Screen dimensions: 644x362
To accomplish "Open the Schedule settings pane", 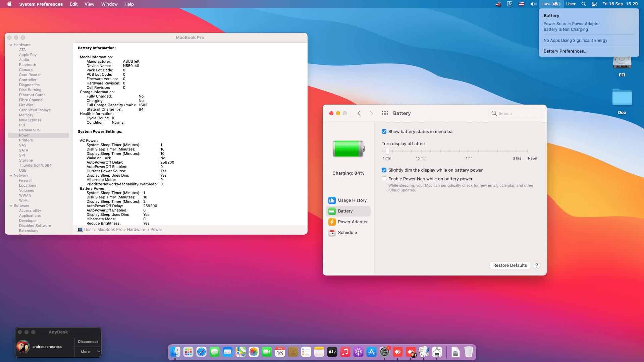I will (347, 233).
